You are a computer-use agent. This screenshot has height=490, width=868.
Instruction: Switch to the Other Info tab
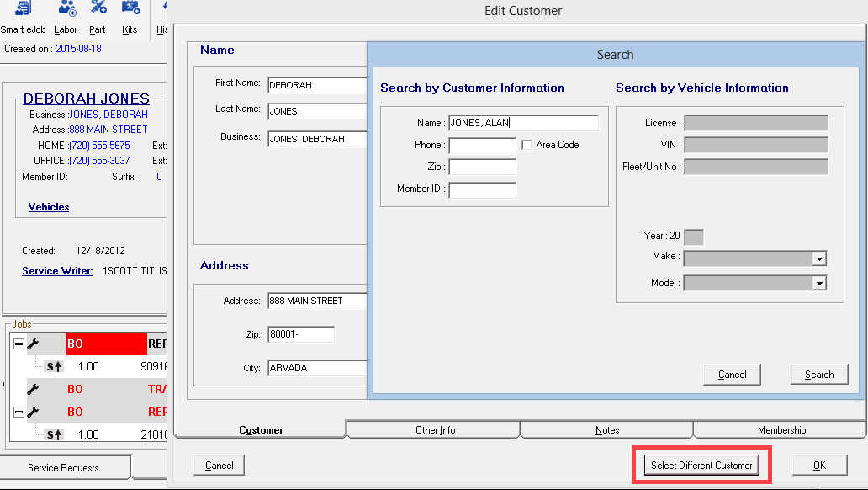click(x=431, y=429)
